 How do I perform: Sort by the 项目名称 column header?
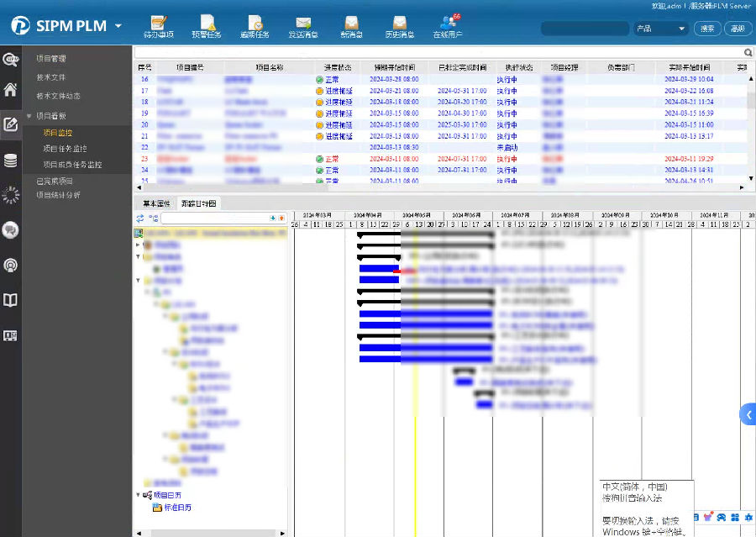click(x=269, y=67)
